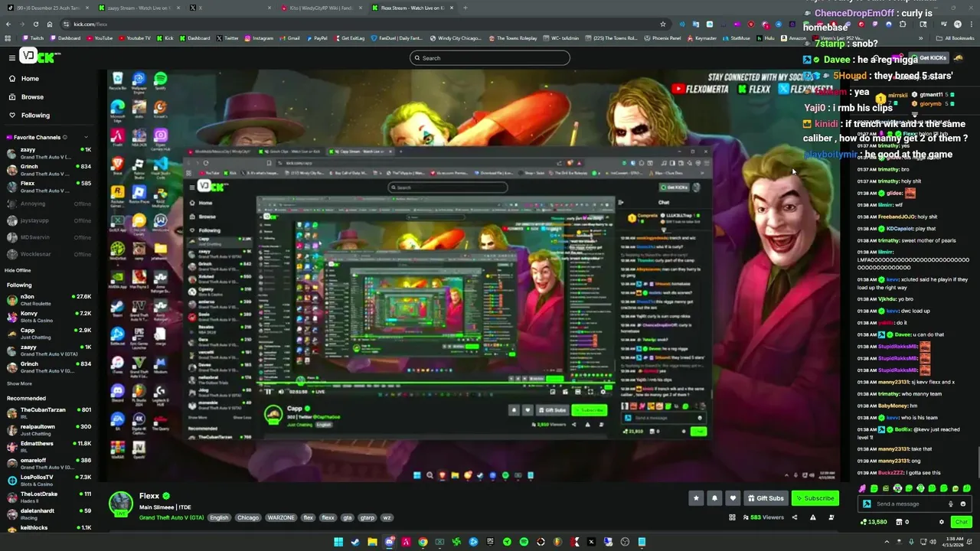980x551 pixels.
Task: Select the Chicago stream tag
Action: coord(248,517)
